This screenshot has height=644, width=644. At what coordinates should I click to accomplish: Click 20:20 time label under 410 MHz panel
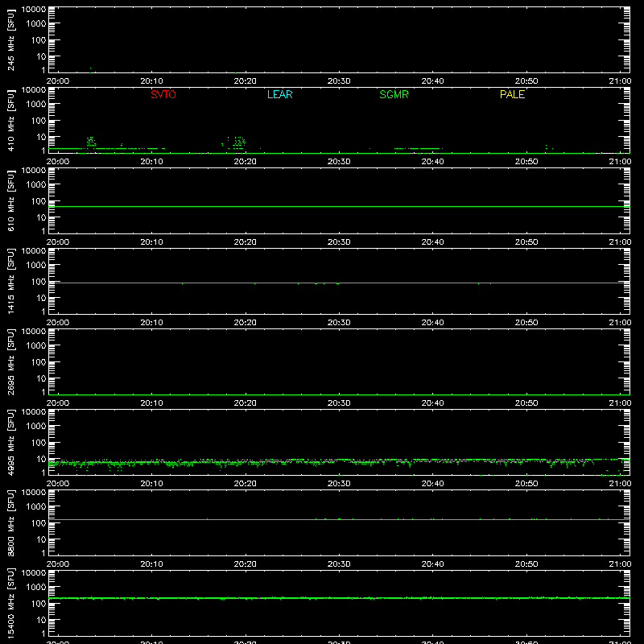click(x=246, y=162)
